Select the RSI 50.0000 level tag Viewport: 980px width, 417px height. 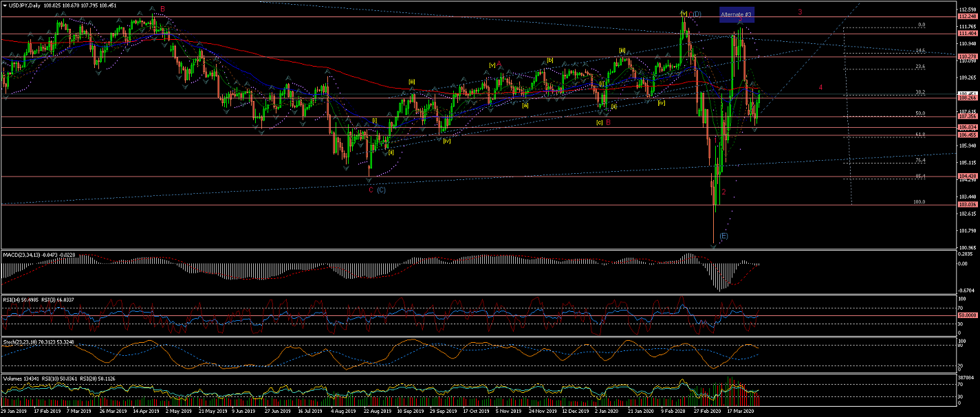coord(967,315)
